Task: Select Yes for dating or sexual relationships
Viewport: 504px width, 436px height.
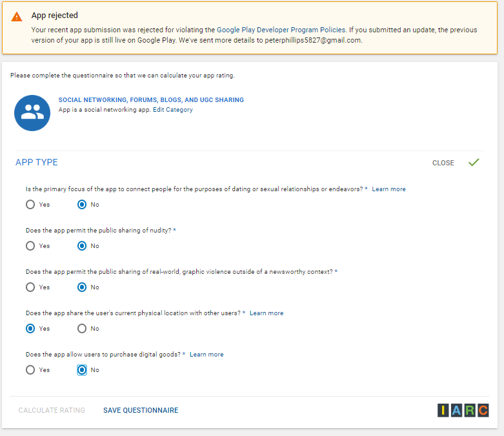Action: click(x=30, y=205)
